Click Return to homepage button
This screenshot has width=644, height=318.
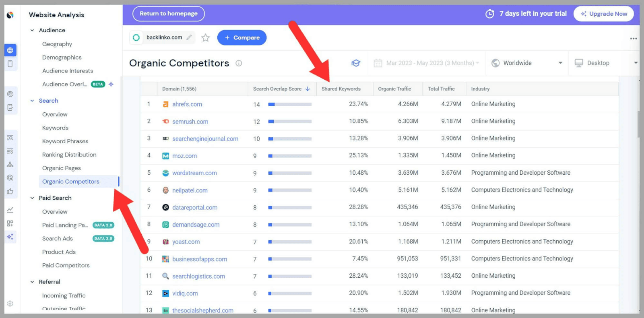point(169,14)
